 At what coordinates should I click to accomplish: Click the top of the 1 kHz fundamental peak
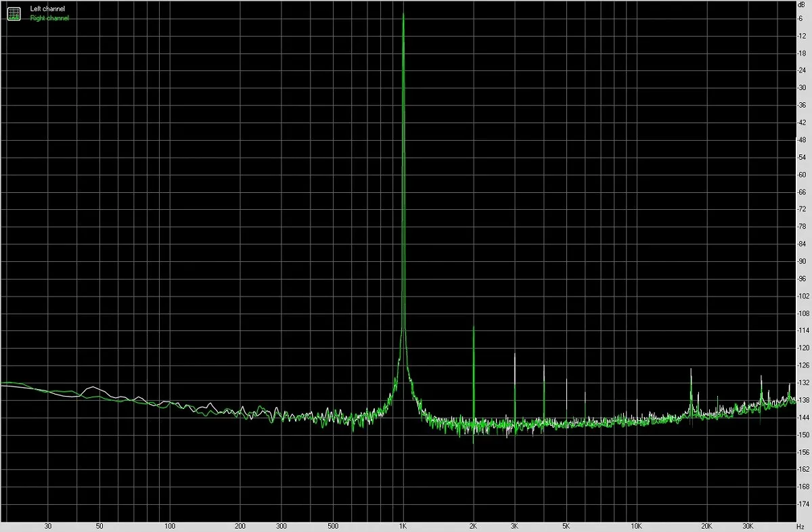pyautogui.click(x=404, y=14)
